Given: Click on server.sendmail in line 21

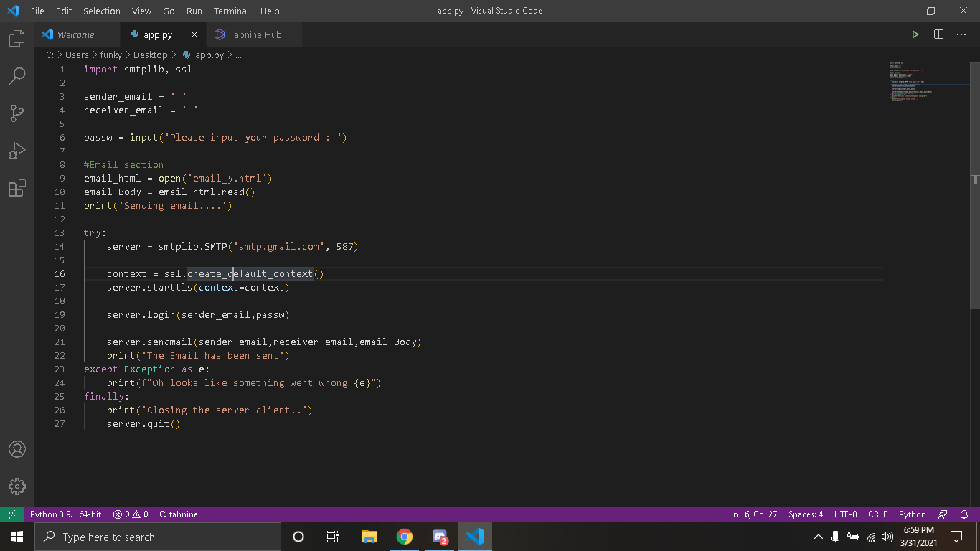Looking at the screenshot, I should 149,342.
